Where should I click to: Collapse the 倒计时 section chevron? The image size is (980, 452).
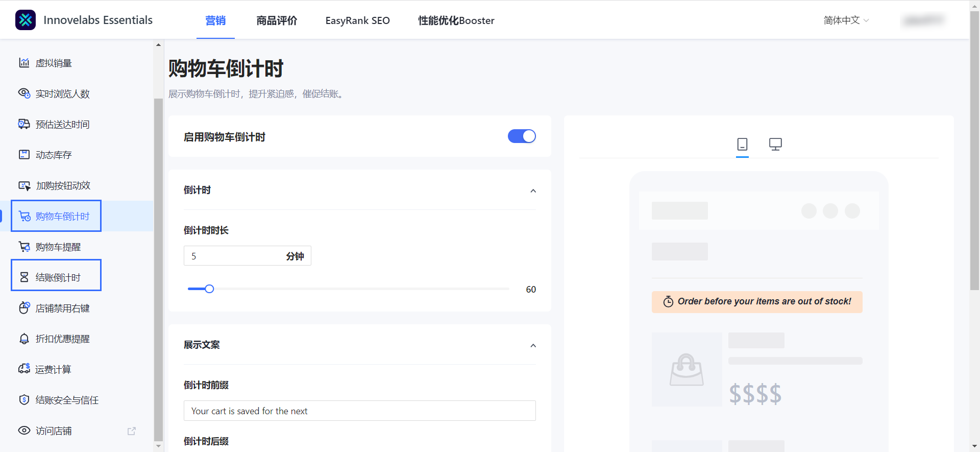tap(533, 191)
